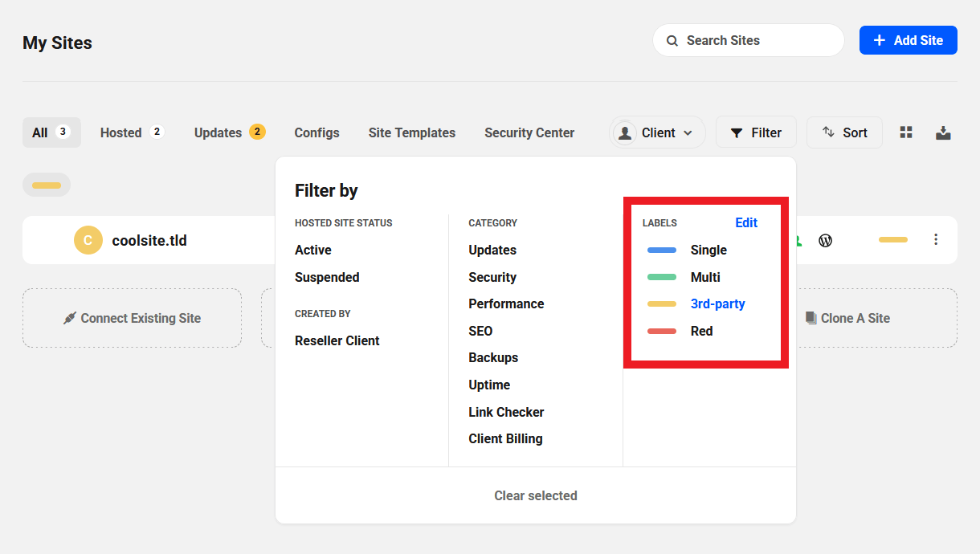Screen dimensions: 980x554
Task: Expand the Client dropdown
Action: click(x=658, y=132)
